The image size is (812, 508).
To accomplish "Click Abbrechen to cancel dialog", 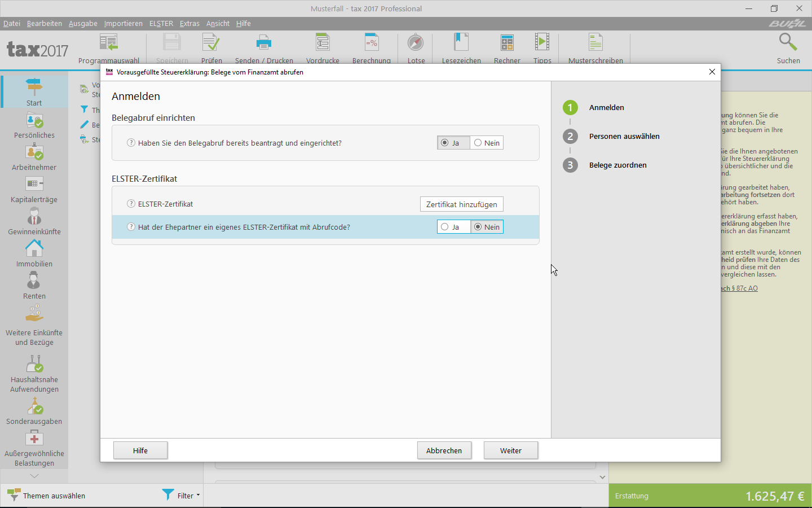I will pyautogui.click(x=444, y=450).
